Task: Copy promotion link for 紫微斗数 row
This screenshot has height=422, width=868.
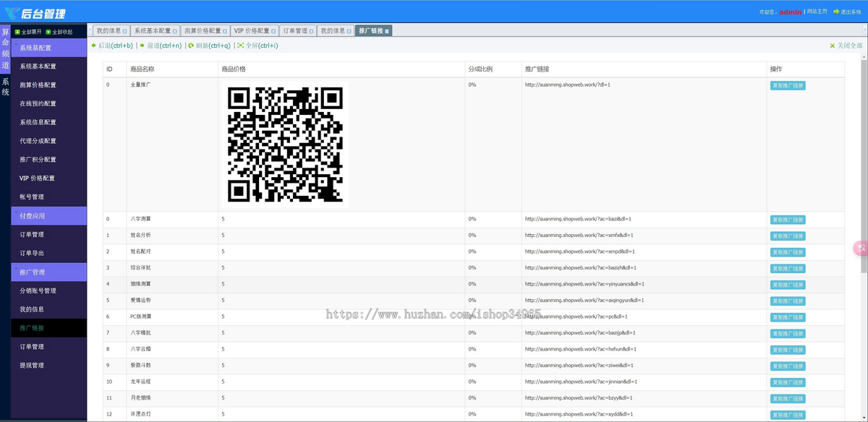Action: click(x=788, y=366)
